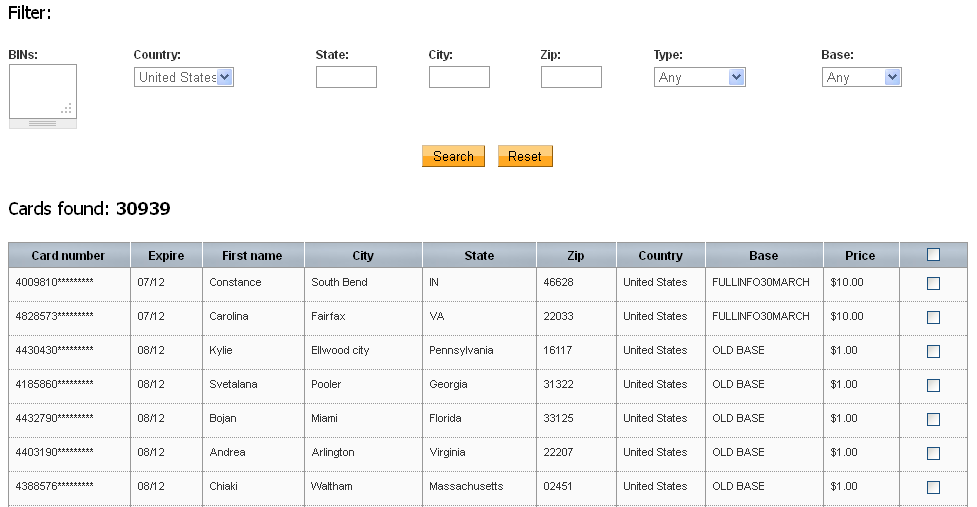This screenshot has width=977, height=507.
Task: Click the resize grip of the BINs textarea
Action: coord(67,109)
